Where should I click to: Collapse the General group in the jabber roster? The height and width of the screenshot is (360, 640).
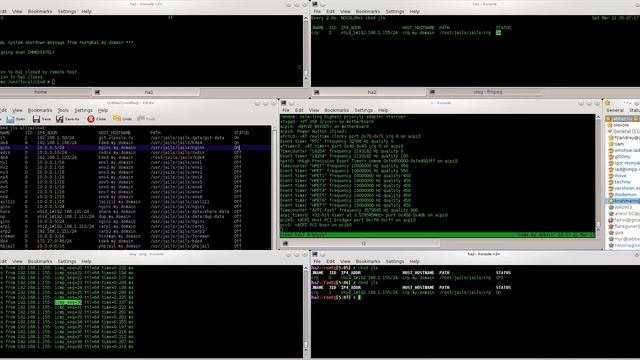610,131
